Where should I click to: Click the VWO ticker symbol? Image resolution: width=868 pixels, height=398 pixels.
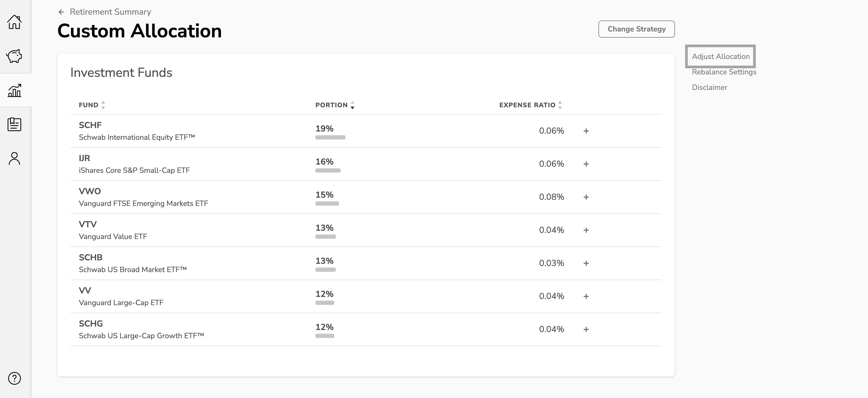(90, 191)
